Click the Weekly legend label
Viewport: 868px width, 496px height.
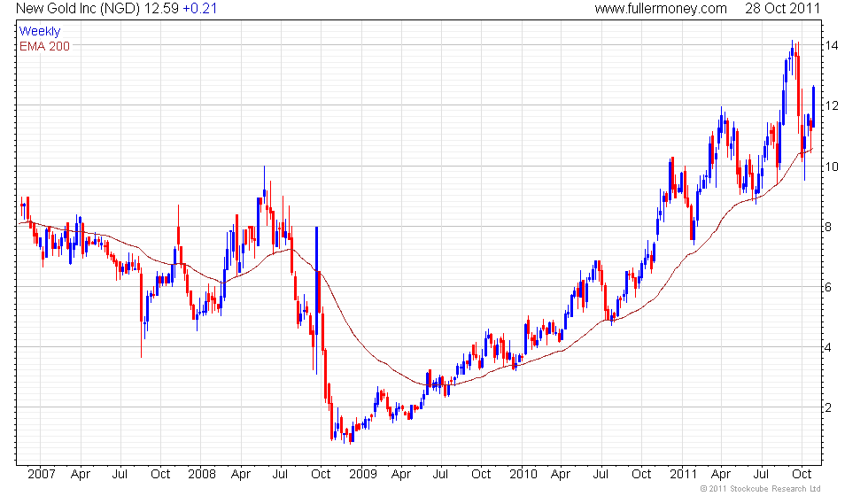[x=40, y=32]
